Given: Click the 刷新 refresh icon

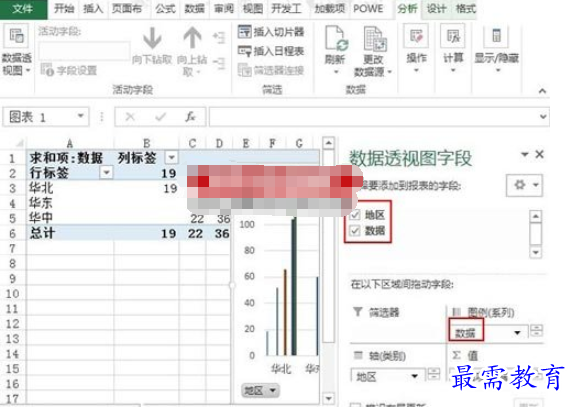Looking at the screenshot, I should coord(336,38).
